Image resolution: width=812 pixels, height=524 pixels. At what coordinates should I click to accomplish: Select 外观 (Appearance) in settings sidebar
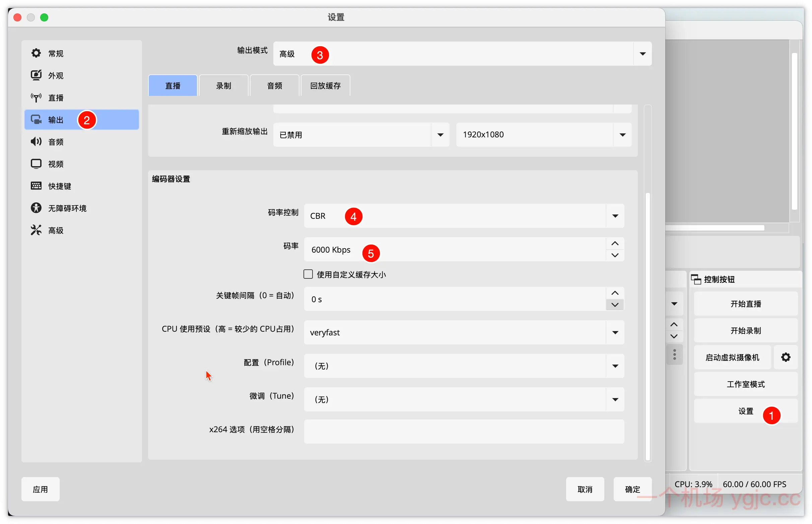(56, 75)
